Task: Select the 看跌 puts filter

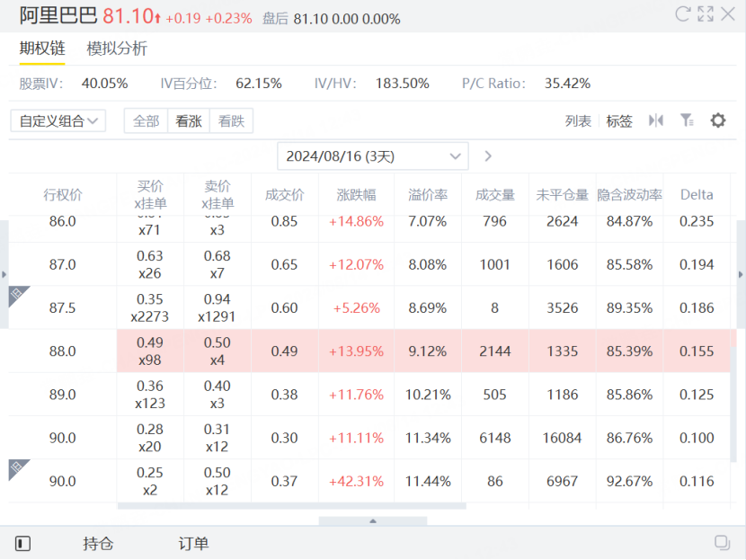Action: (231, 121)
